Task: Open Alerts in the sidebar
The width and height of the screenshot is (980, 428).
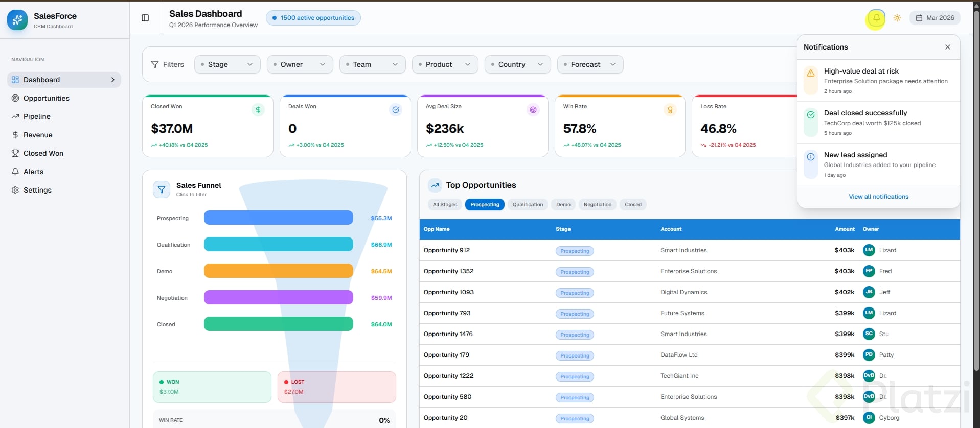Action: [64, 172]
